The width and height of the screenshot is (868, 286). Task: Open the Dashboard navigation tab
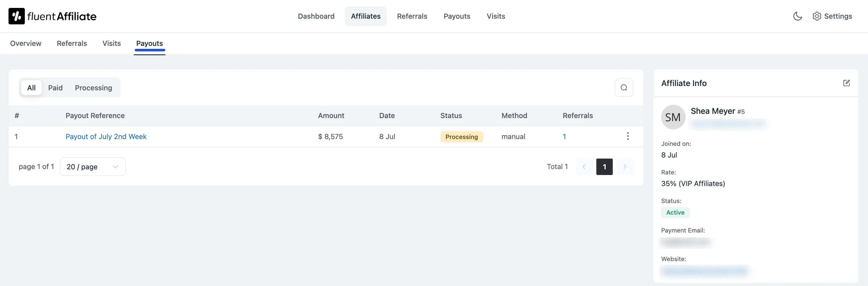(316, 16)
